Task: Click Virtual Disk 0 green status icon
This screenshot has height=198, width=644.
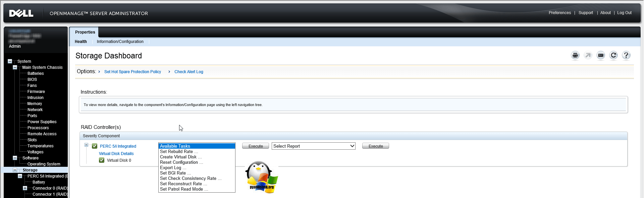Action: (102, 160)
